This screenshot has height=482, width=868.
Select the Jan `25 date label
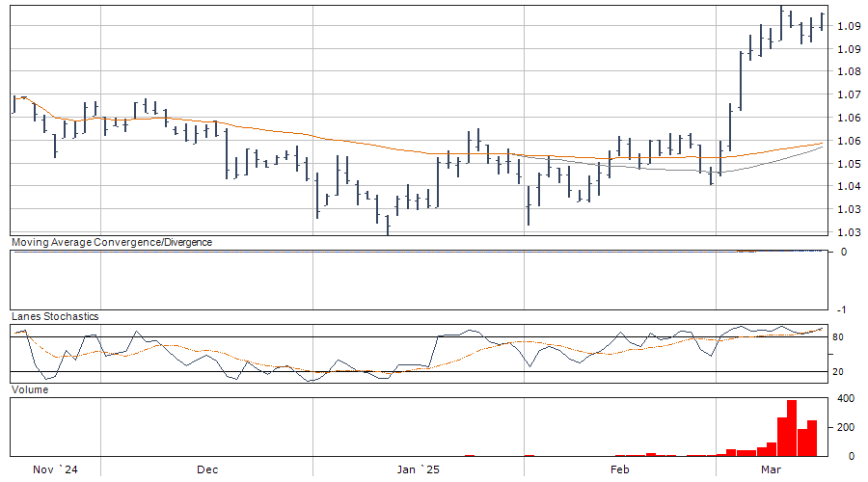click(419, 469)
